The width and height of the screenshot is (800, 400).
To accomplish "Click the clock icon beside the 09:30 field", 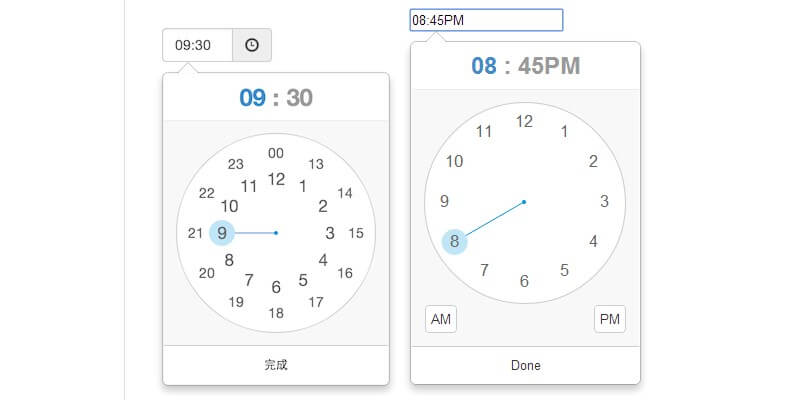I will coord(252,45).
